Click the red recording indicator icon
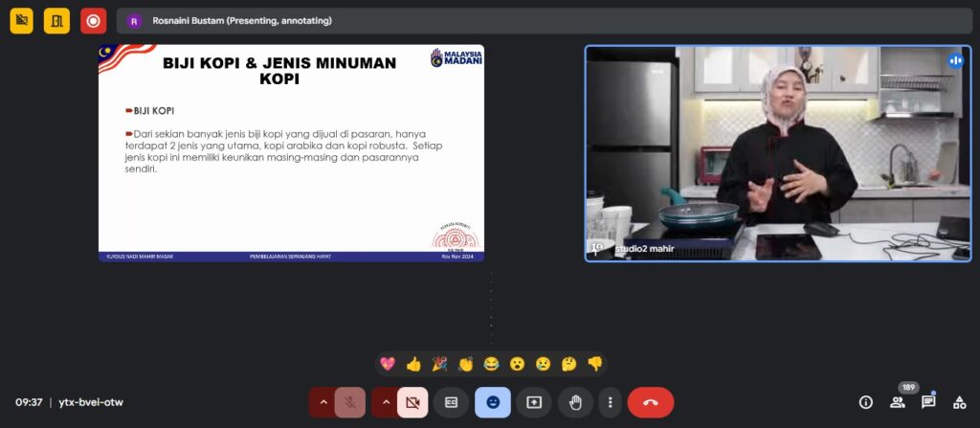The height and width of the screenshot is (428, 980). [93, 20]
